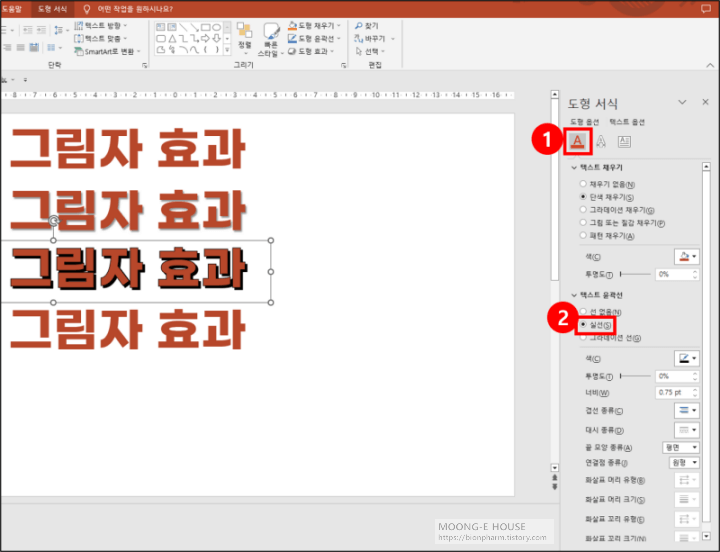Click the line spacing icon

pos(60,30)
